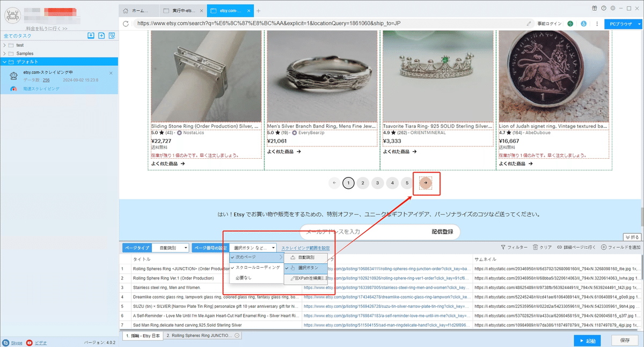Screen dimensions: 644x347
Task: Click the 詳細ページに行く button
Action: [x=577, y=247]
